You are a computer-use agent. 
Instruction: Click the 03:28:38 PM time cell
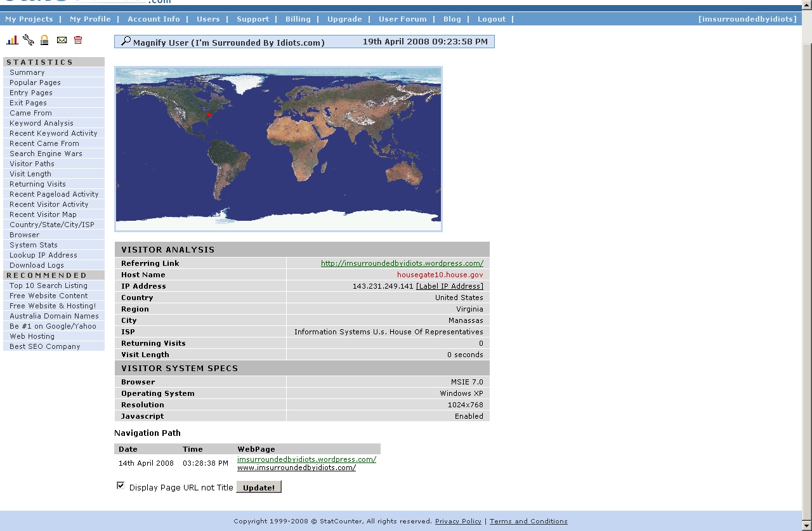click(206, 463)
